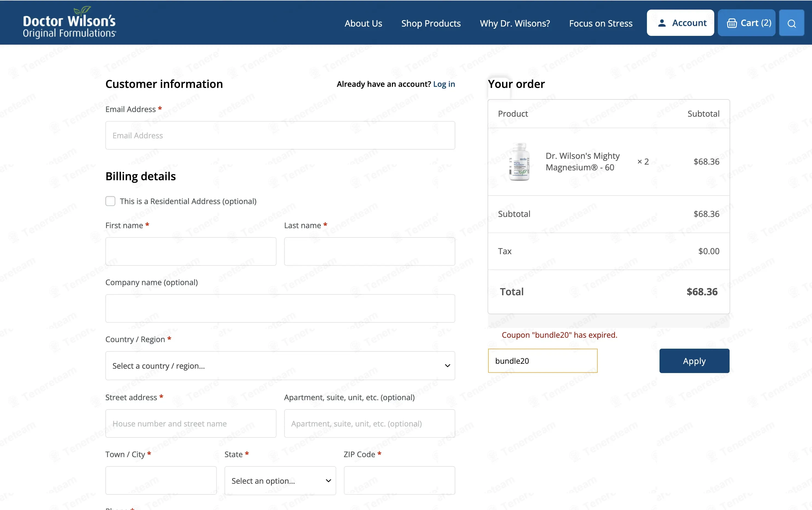Open the About Us menu

coord(363,23)
